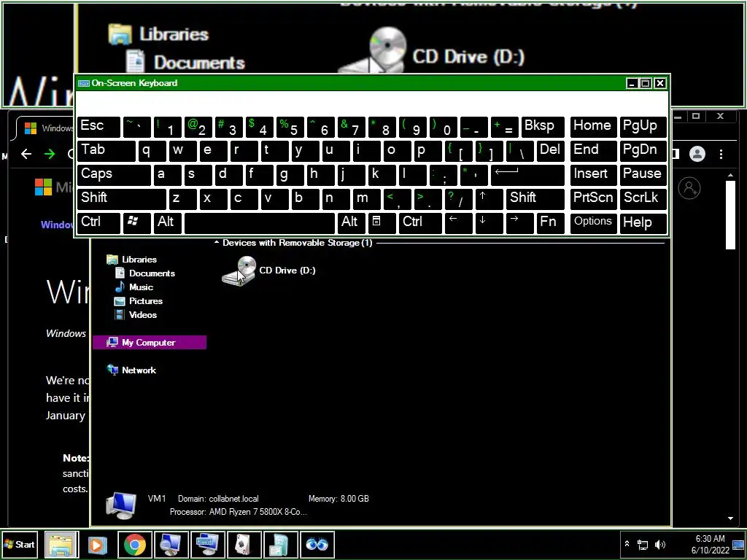Toggle the left Ctrl key
The width and height of the screenshot is (747, 560).
(98, 223)
